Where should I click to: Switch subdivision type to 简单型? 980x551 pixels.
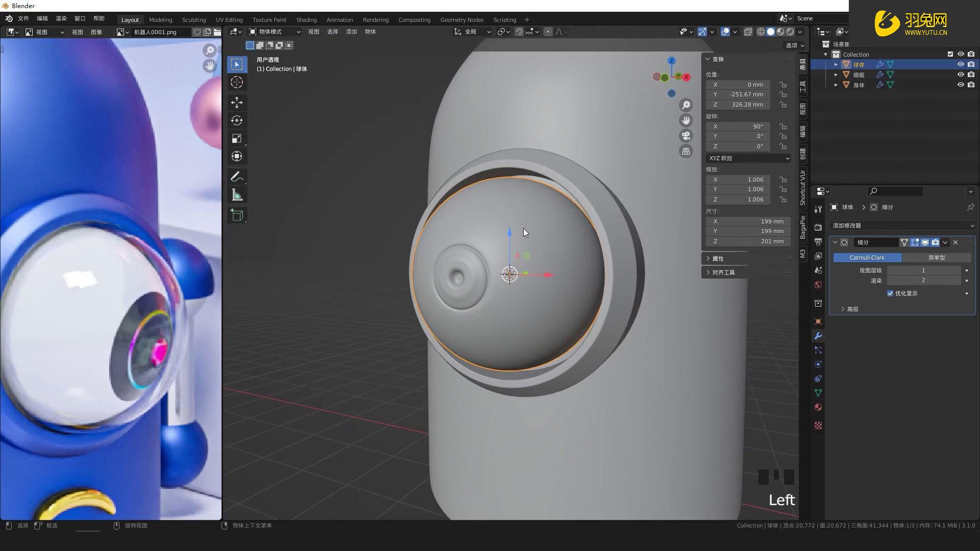(x=937, y=258)
